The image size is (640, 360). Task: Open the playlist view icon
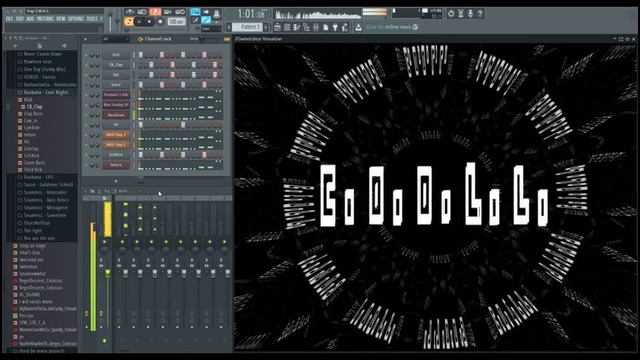click(x=278, y=27)
